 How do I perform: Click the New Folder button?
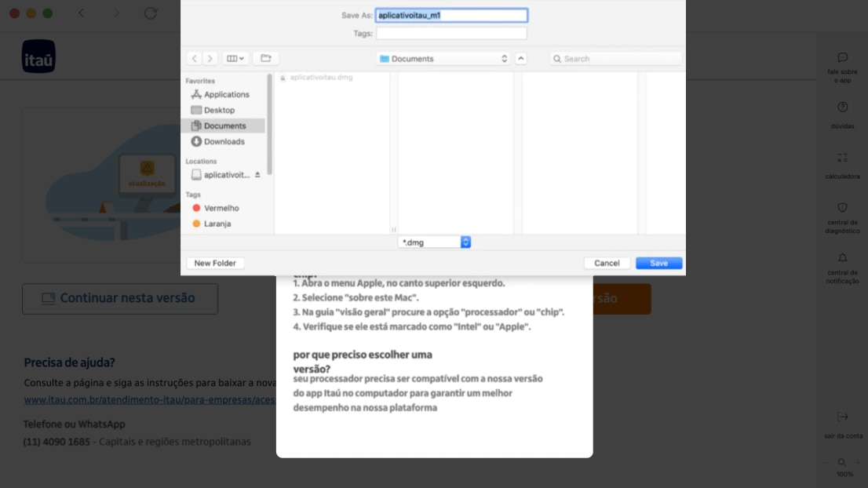pos(215,264)
